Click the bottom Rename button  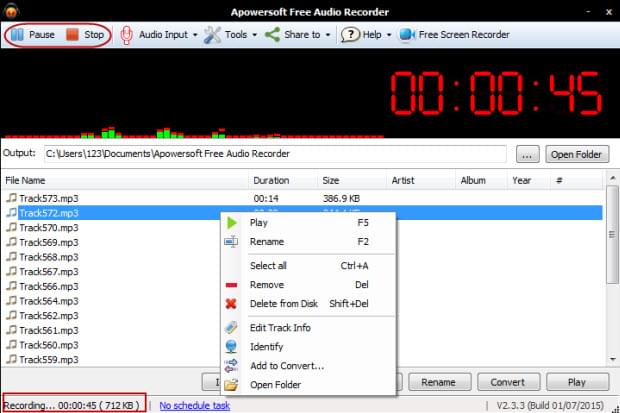pyautogui.click(x=439, y=382)
